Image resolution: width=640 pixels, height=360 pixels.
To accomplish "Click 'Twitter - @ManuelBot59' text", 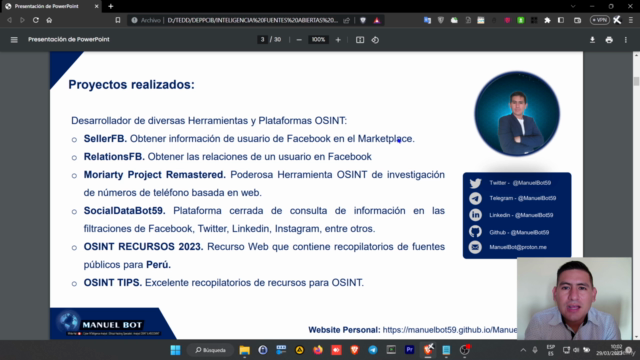I will coord(520,183).
